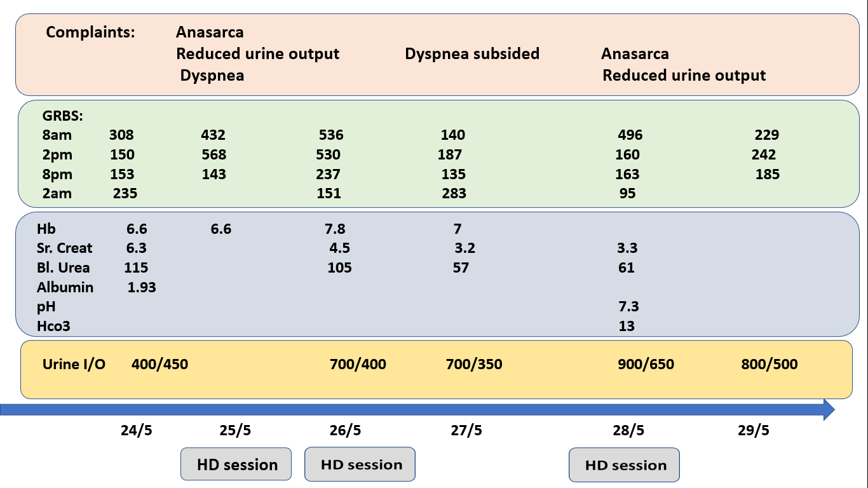Click the pH value 7.3
This screenshot has height=488, width=868.
coord(628,307)
